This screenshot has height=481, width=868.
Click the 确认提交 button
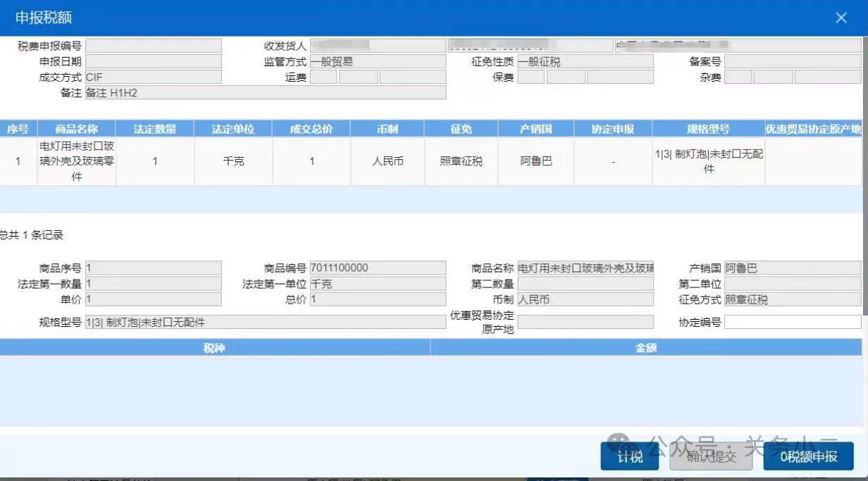click(x=711, y=456)
